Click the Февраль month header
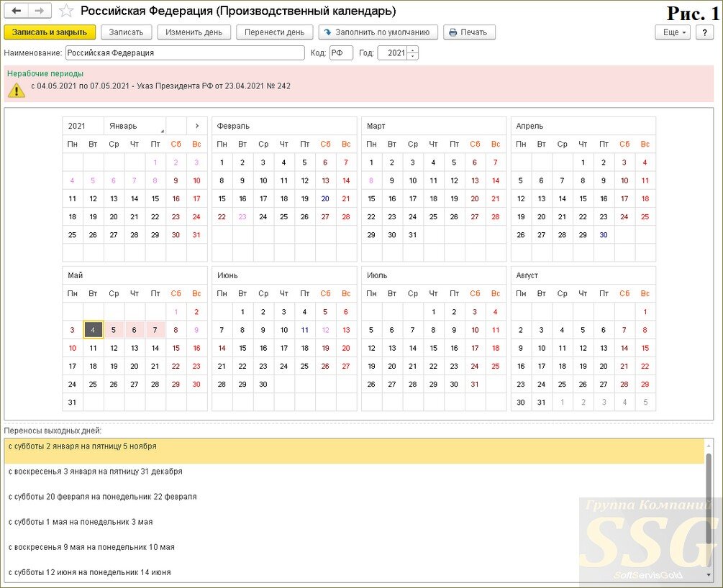 [x=284, y=126]
